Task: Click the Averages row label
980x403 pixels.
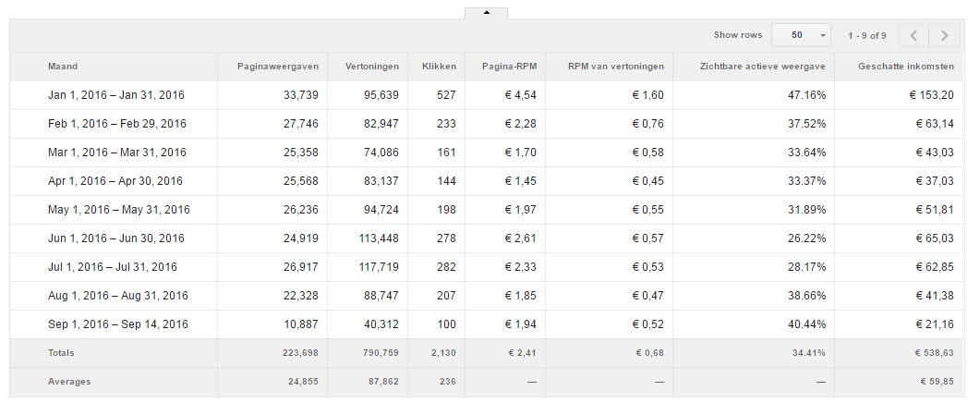Action: [x=69, y=382]
